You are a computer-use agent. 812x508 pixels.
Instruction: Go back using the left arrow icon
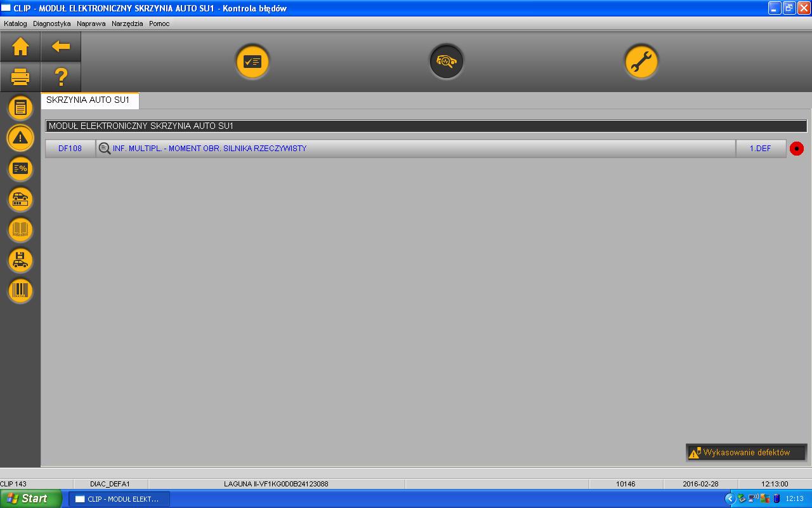coord(61,46)
